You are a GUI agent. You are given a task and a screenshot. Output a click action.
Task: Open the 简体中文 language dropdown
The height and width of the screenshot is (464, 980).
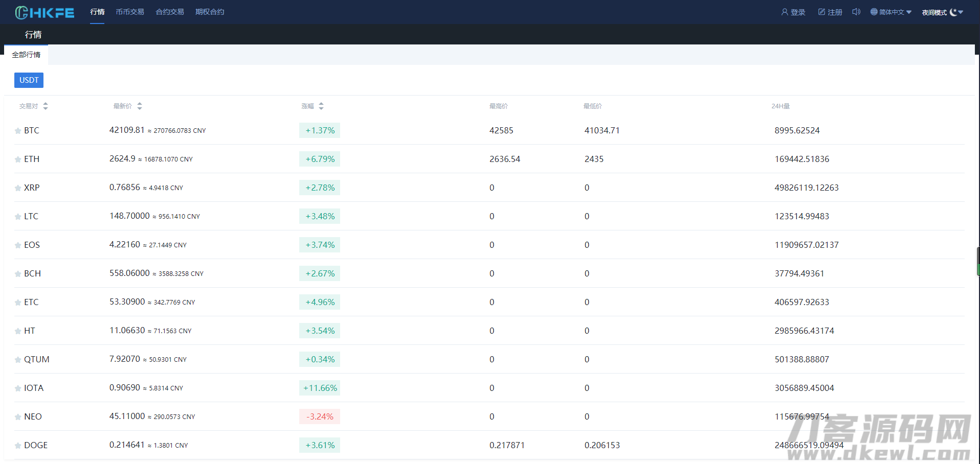point(891,12)
